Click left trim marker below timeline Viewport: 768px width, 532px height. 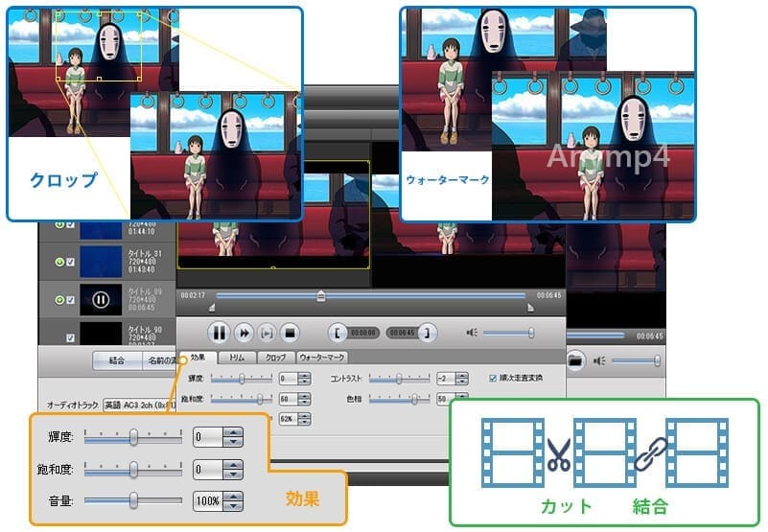tap(212, 308)
